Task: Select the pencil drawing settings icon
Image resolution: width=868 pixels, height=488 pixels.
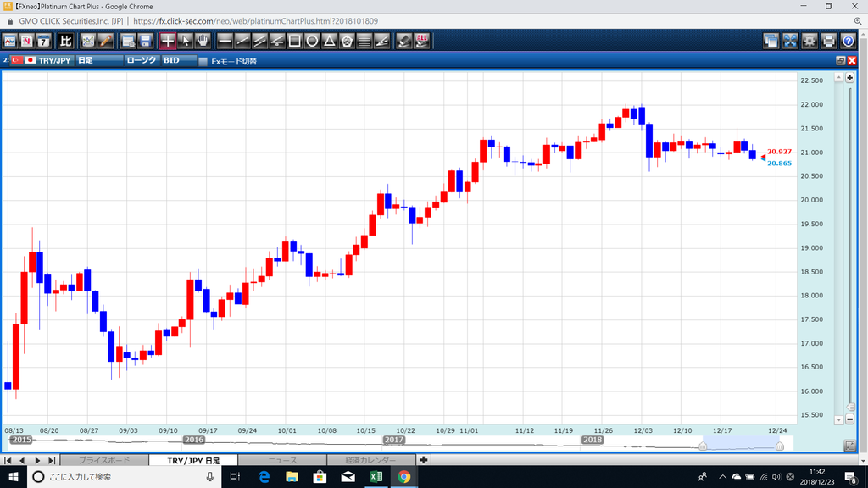Action: click(105, 41)
